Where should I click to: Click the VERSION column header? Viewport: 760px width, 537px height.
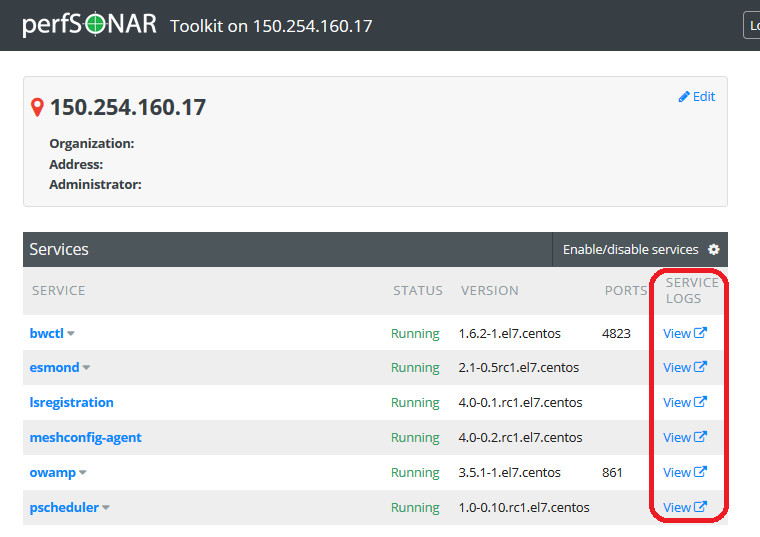(x=490, y=290)
